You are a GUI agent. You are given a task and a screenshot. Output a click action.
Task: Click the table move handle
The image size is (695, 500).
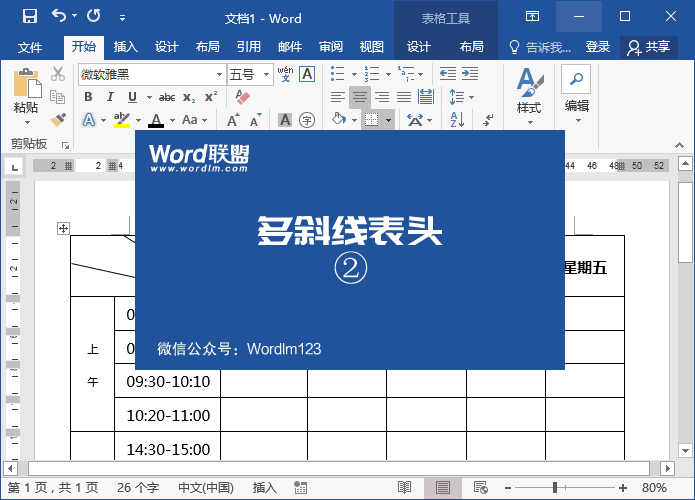click(63, 229)
